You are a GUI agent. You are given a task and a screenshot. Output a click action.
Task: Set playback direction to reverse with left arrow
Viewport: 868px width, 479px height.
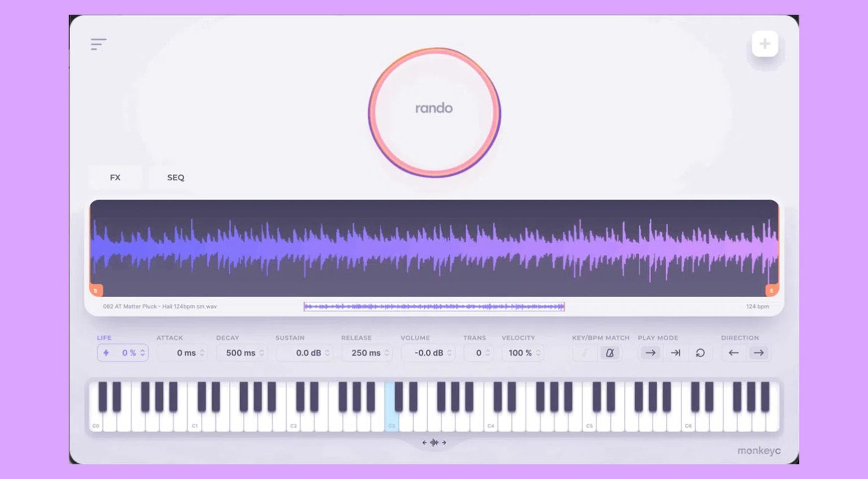point(733,352)
